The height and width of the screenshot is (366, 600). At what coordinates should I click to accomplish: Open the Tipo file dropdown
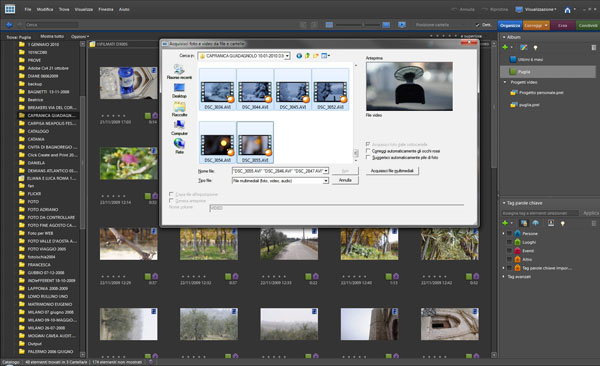tap(280, 181)
